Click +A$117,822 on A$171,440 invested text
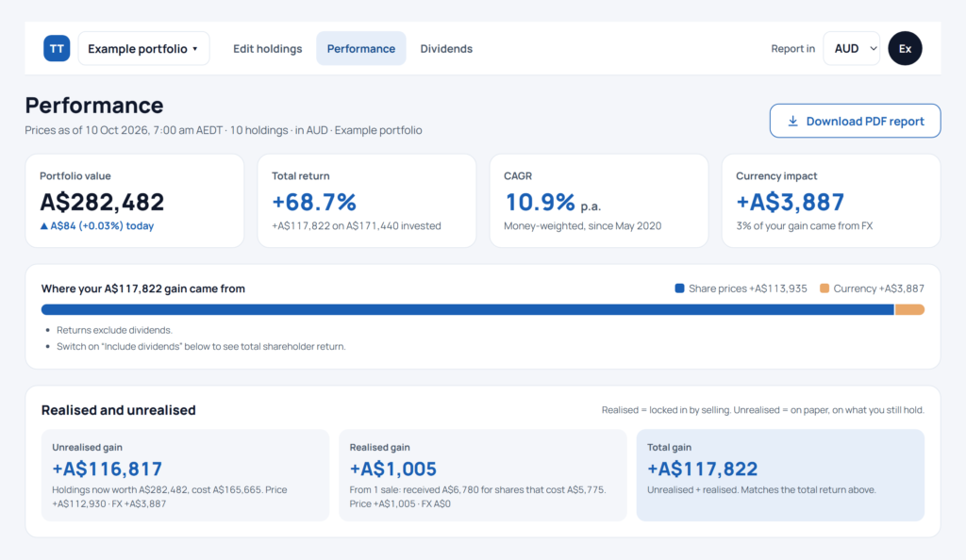The height and width of the screenshot is (560, 966). (x=357, y=226)
